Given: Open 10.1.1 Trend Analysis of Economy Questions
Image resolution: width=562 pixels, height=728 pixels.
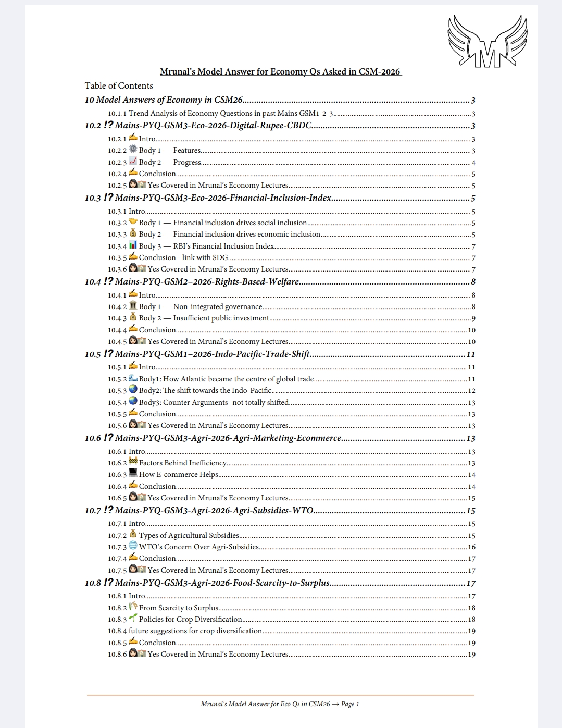Looking at the screenshot, I should click(x=292, y=114).
